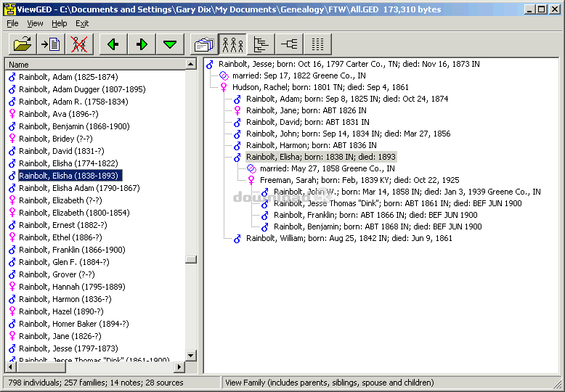Open the Help menu
This screenshot has width=565, height=392.
[x=59, y=23]
